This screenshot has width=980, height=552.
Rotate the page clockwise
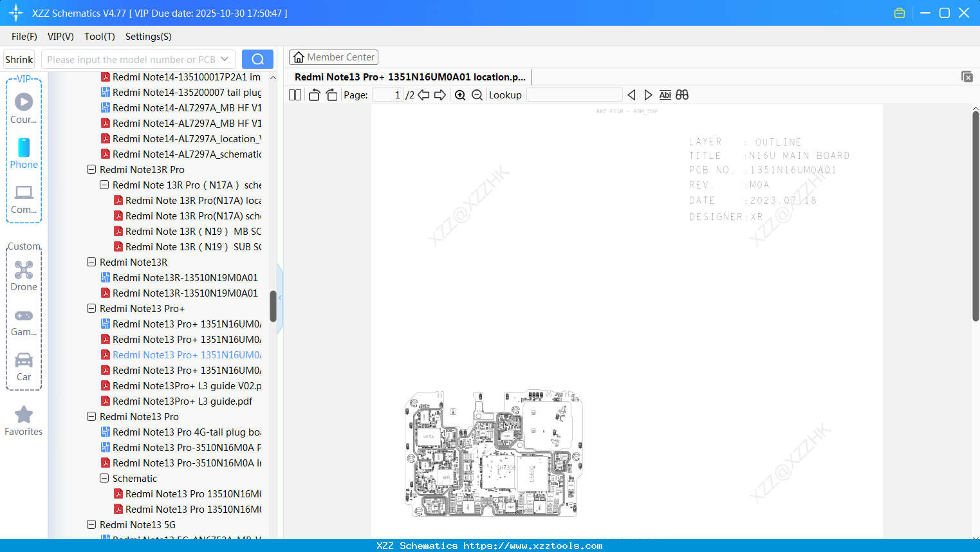[331, 95]
